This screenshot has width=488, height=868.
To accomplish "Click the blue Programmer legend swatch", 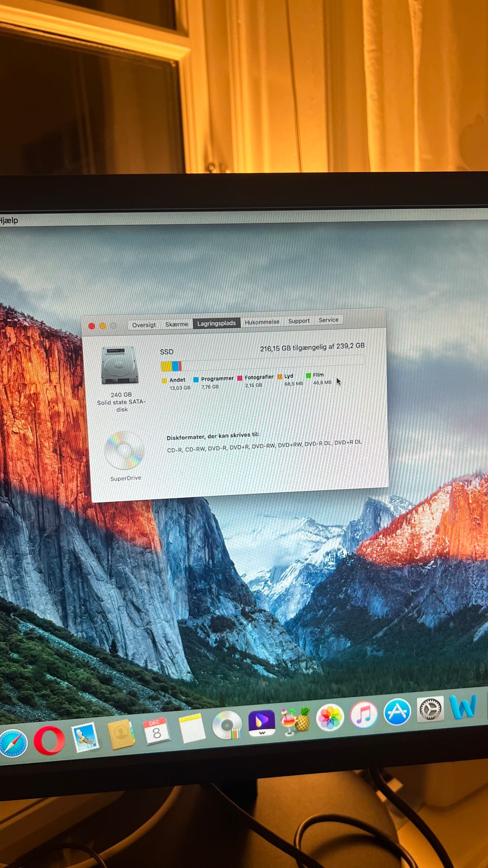I will point(196,379).
